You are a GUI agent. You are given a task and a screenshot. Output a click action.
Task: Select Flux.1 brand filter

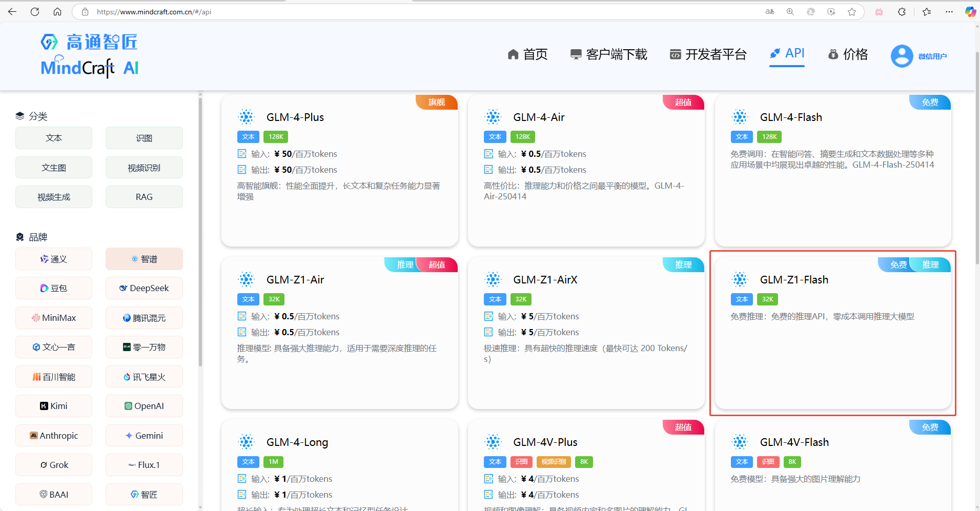click(144, 465)
